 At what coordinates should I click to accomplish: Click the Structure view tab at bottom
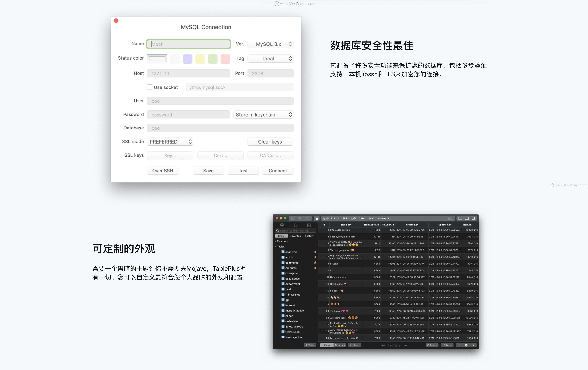339,345
